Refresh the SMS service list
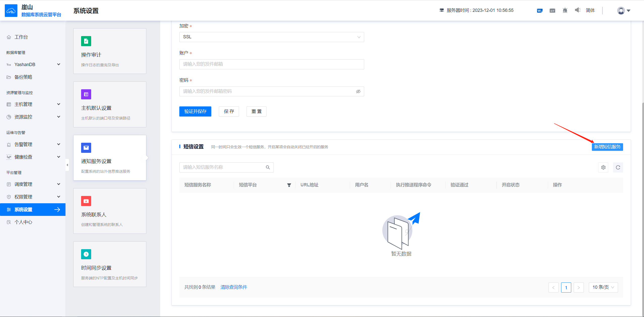 [x=618, y=167]
